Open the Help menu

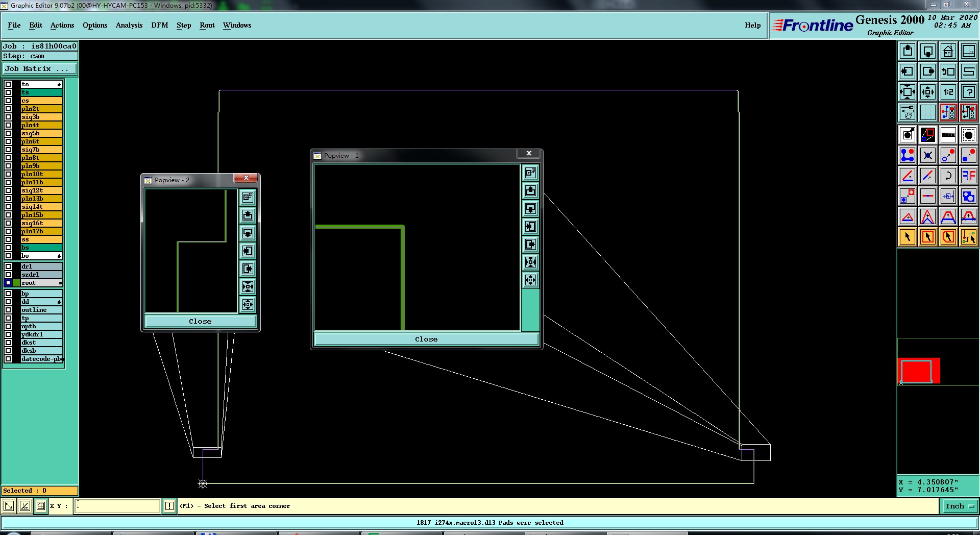[753, 25]
